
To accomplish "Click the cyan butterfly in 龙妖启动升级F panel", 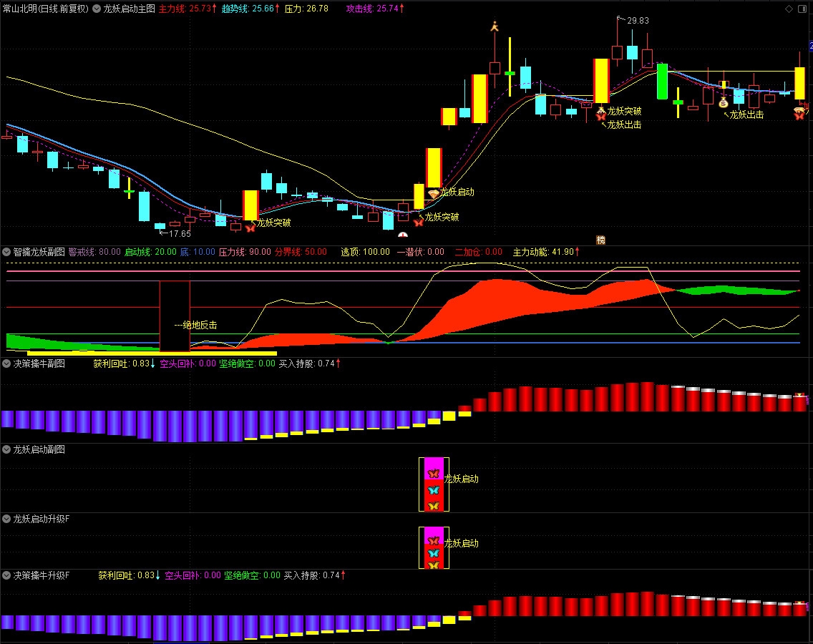I will coord(432,553).
